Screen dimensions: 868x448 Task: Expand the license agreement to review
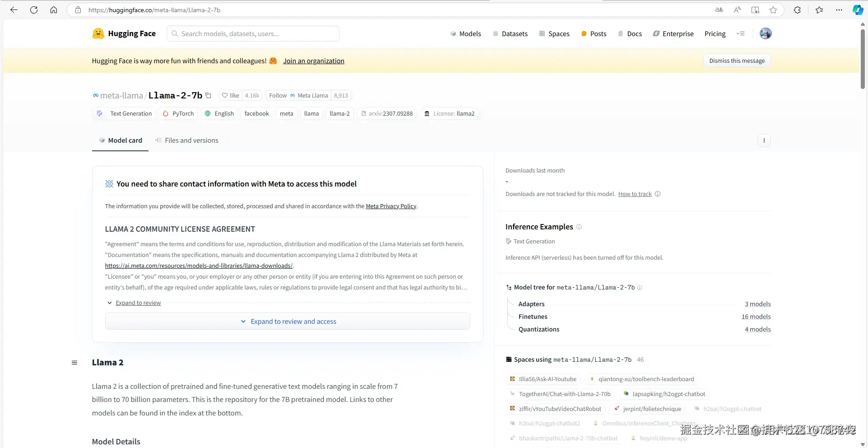tap(138, 303)
